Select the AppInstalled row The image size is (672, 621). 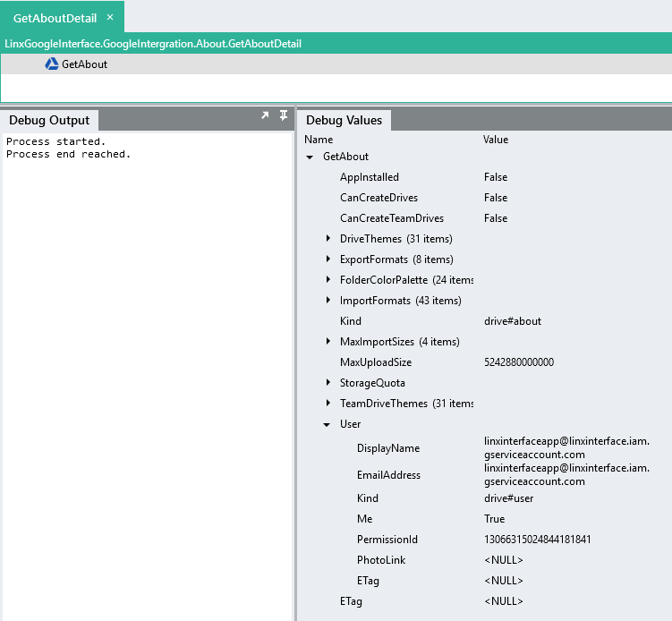coord(484,177)
